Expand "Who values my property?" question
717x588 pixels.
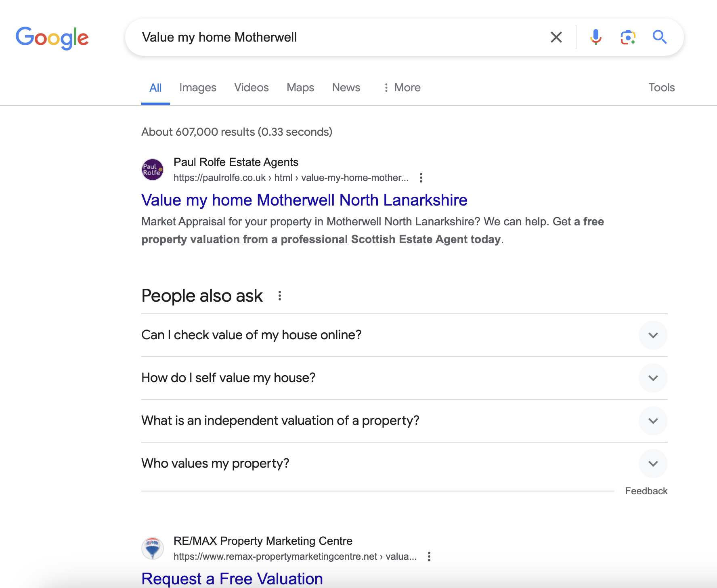click(653, 464)
